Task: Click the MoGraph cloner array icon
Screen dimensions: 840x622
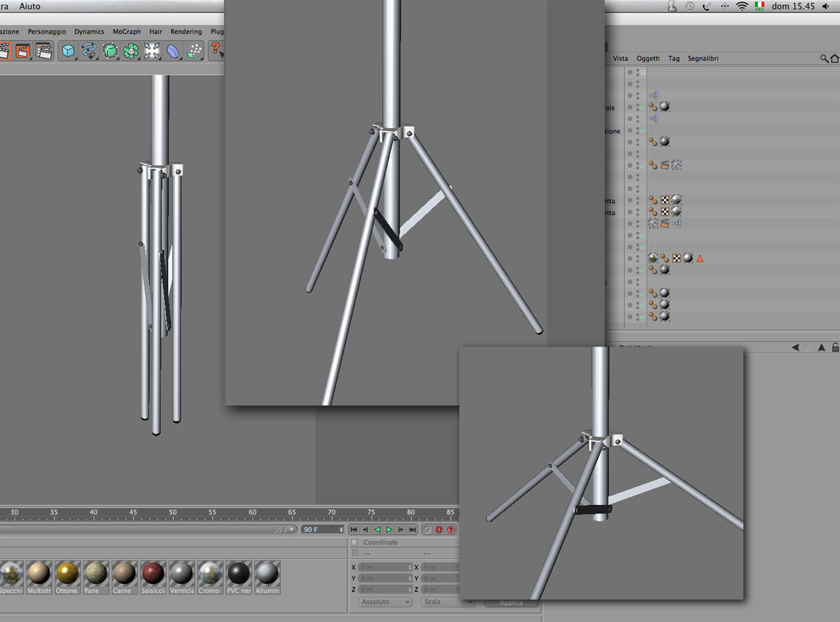Action: tap(131, 50)
